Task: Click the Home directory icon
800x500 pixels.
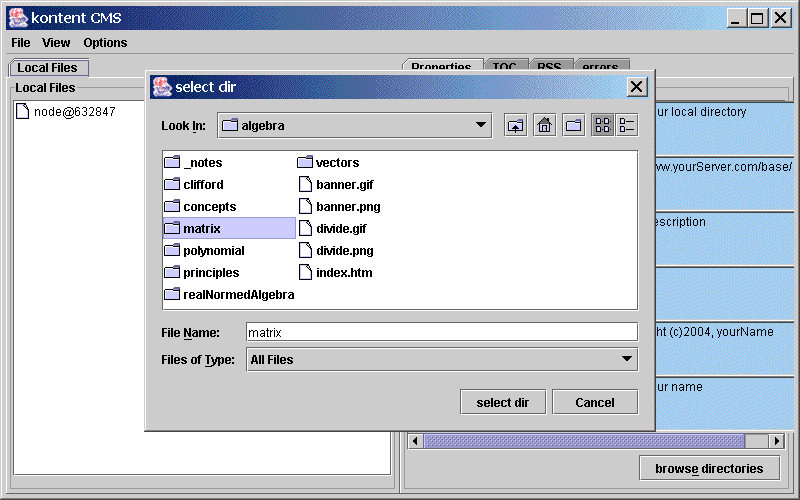Action: [x=544, y=126]
